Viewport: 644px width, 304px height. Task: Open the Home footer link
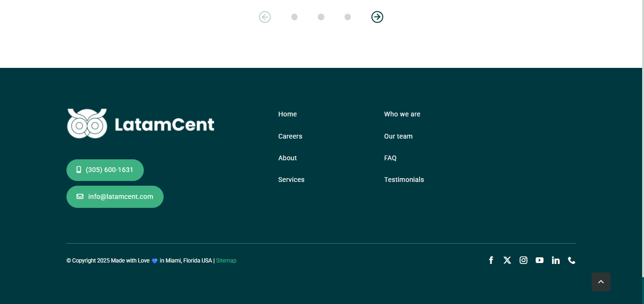click(x=288, y=114)
